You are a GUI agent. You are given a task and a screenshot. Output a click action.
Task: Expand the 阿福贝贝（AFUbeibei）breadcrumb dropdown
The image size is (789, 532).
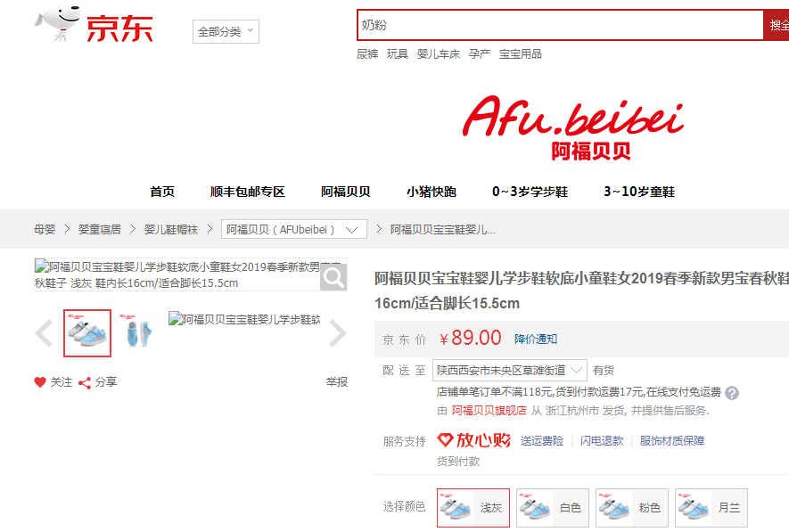(x=294, y=230)
